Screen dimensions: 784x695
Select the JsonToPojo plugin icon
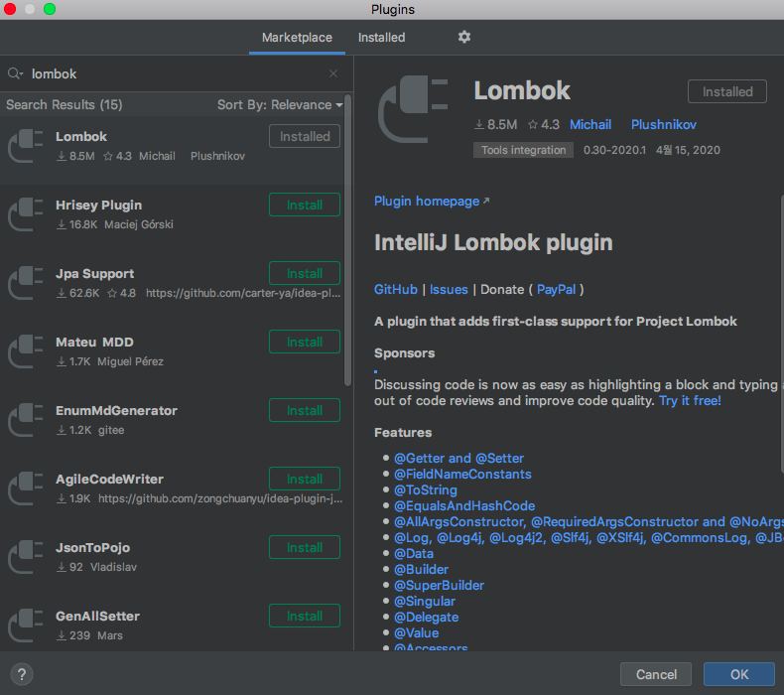[26, 557]
